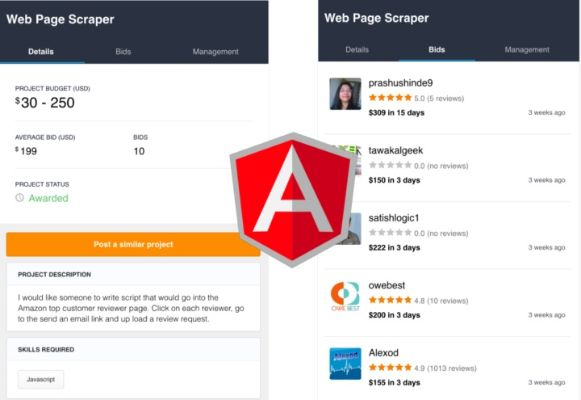This screenshot has width=581, height=400.
Task: Open the Alexod blue avatar image
Action: click(x=345, y=363)
